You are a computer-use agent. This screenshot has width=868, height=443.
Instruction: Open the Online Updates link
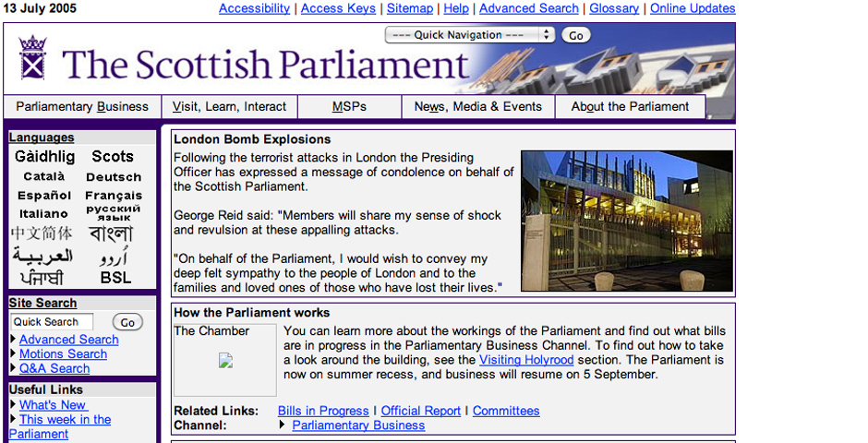693,8
